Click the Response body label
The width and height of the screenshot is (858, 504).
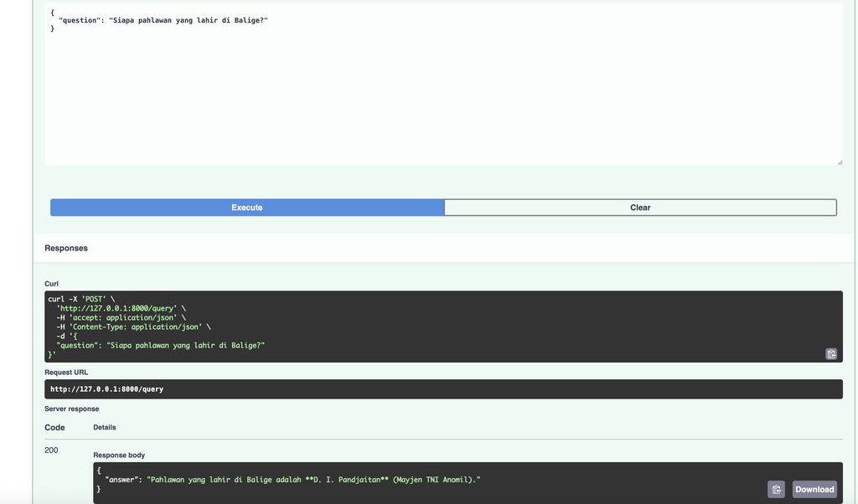pyautogui.click(x=119, y=455)
